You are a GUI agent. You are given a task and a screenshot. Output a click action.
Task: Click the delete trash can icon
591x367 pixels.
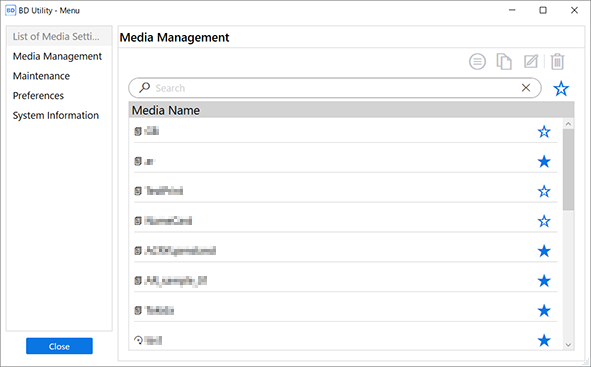coord(557,61)
